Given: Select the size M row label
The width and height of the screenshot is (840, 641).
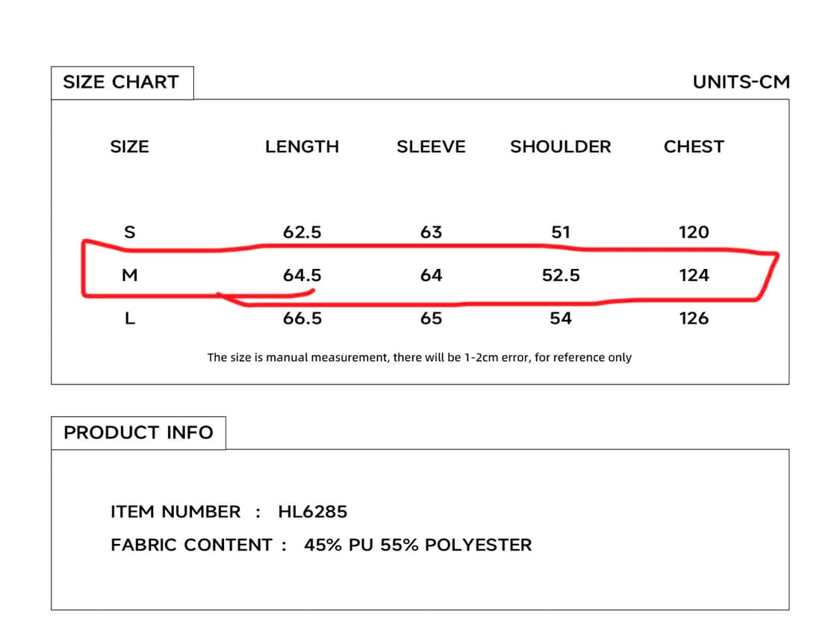Looking at the screenshot, I should [129, 276].
